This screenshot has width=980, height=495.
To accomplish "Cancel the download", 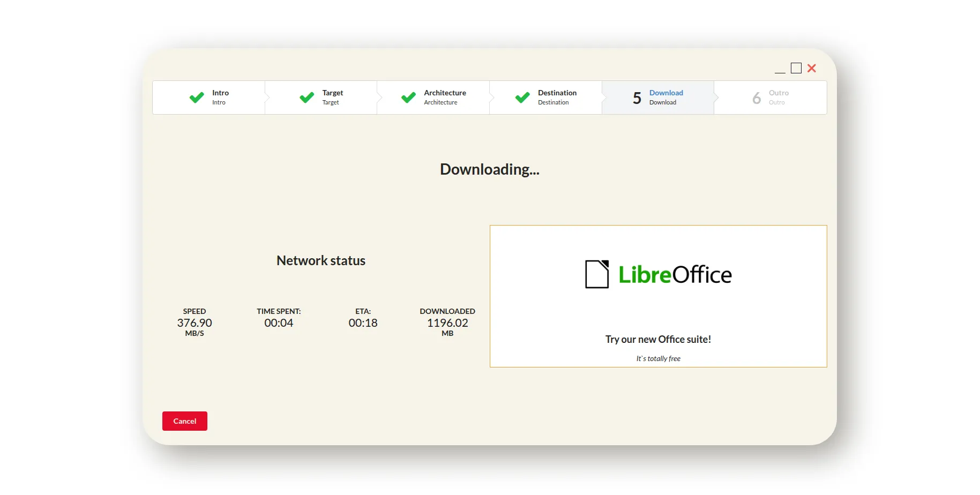I will pos(185,421).
